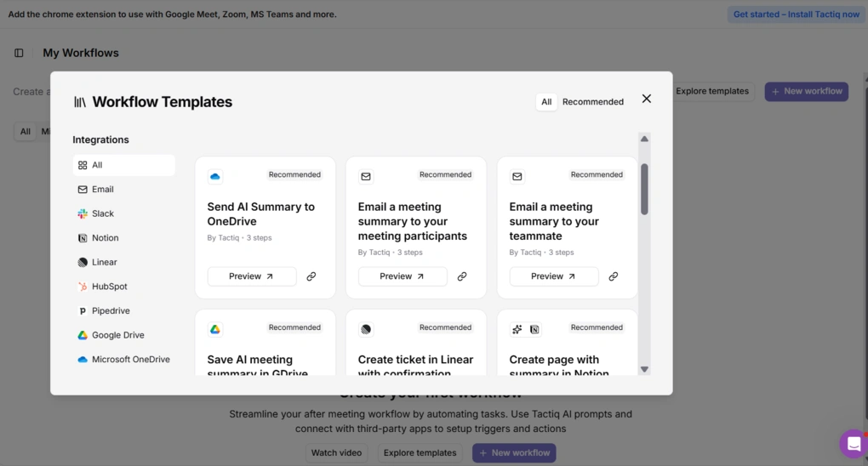The height and width of the screenshot is (466, 868).
Task: Click the template list scroll down arrow
Action: click(x=644, y=369)
